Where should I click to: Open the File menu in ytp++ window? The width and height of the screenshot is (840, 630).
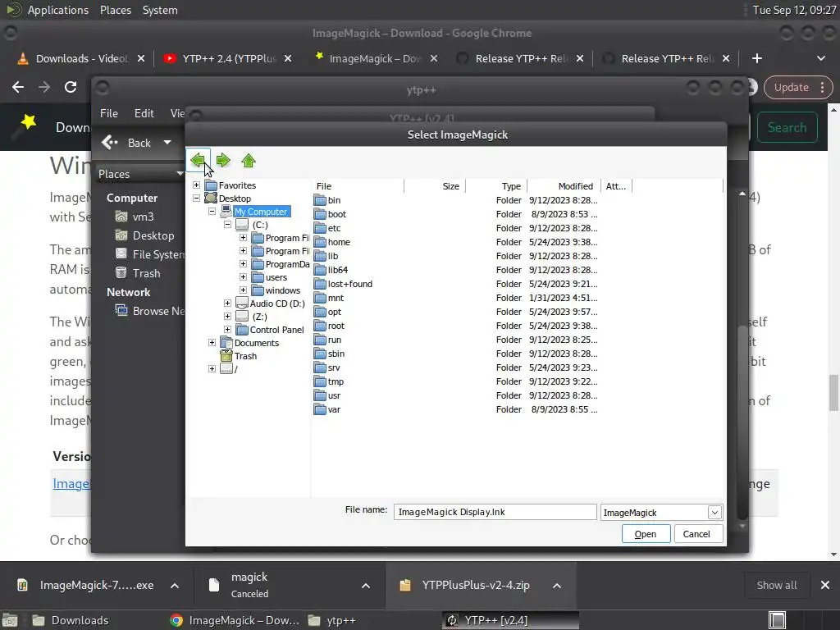[x=109, y=113]
